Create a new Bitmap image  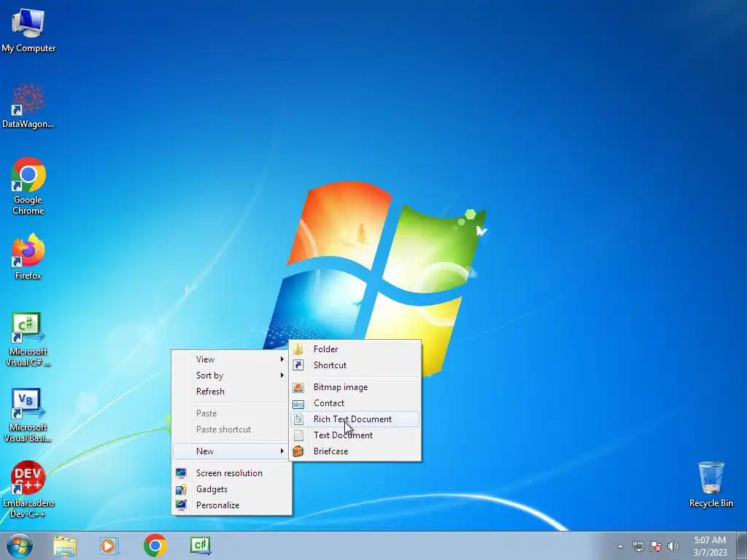[x=355, y=387]
